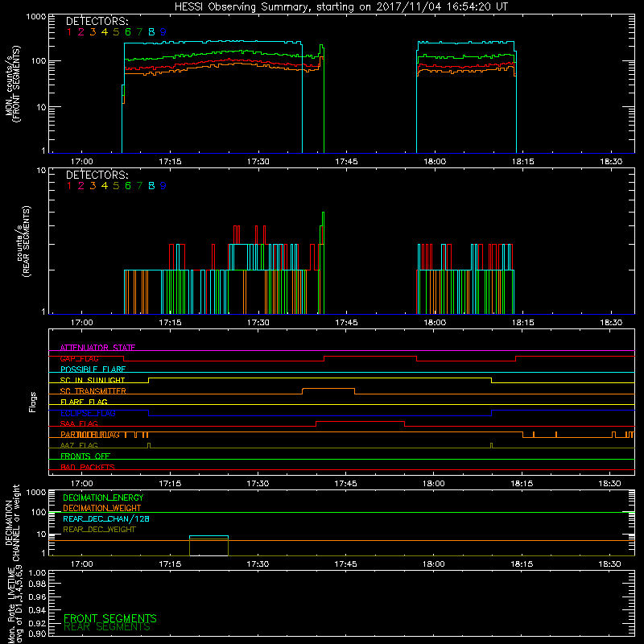
Task: Select detector 2 in the front segments legend
Action: [81, 32]
